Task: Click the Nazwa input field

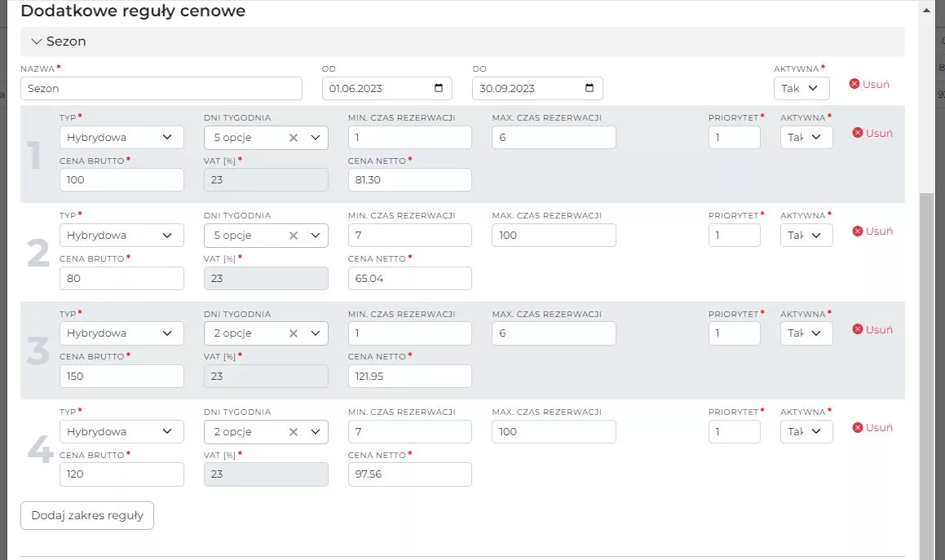Action: click(161, 88)
